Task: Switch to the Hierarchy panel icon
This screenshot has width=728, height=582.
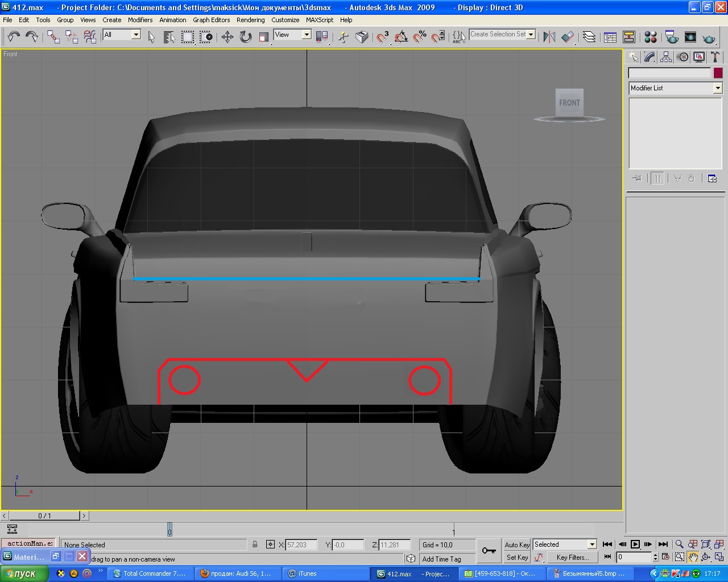Action: coord(666,57)
